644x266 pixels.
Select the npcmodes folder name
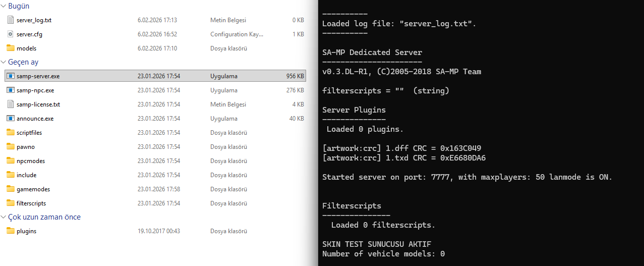pyautogui.click(x=31, y=161)
